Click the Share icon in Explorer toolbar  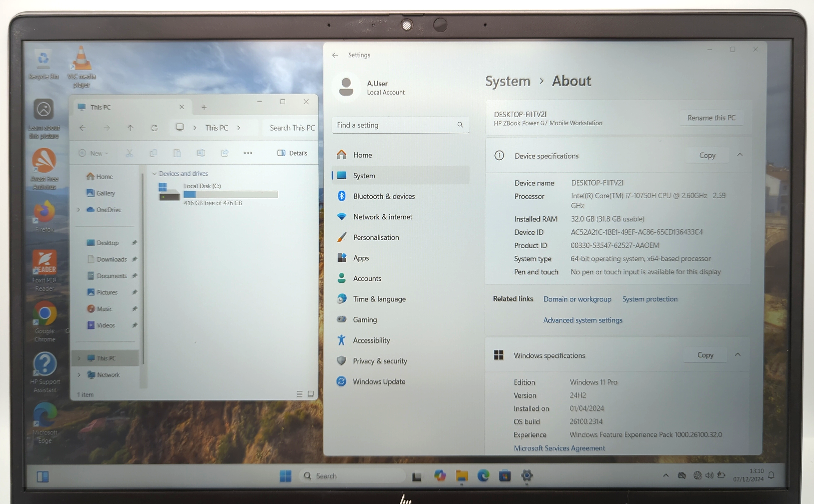(225, 153)
